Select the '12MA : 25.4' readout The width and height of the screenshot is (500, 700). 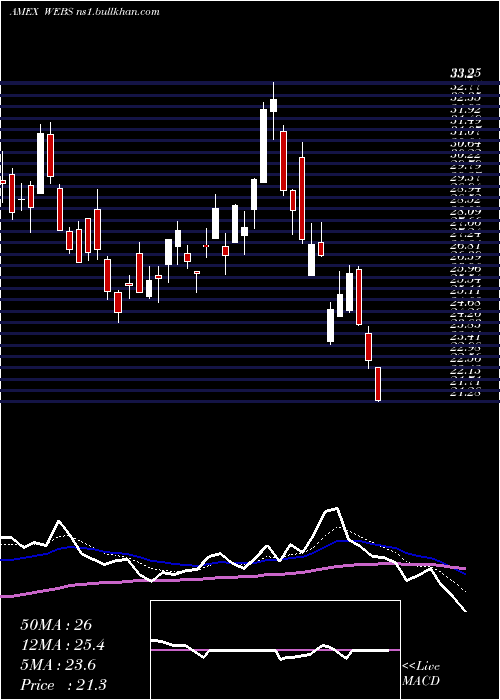(x=63, y=645)
